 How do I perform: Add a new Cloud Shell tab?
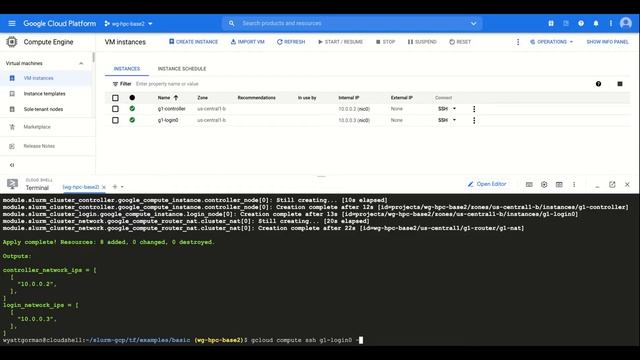[x=115, y=187]
